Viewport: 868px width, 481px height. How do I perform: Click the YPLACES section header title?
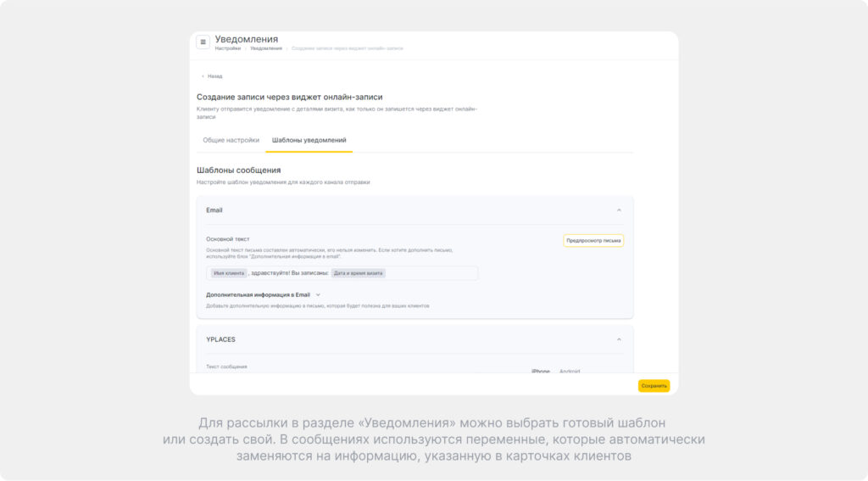(x=220, y=339)
